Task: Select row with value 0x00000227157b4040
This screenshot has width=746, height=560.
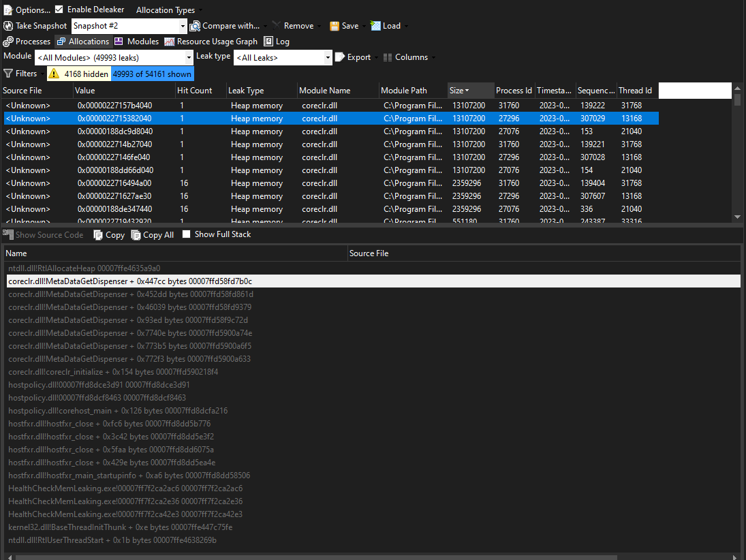Action: pyautogui.click(x=331, y=105)
